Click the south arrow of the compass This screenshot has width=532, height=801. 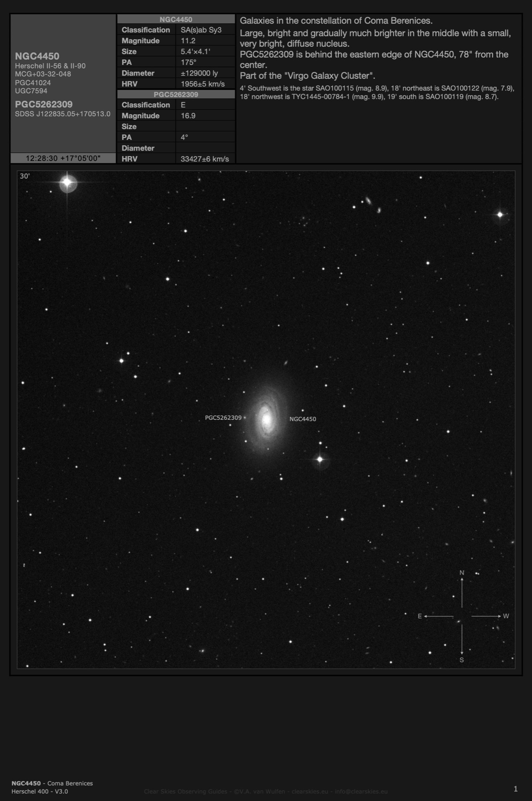point(462,644)
